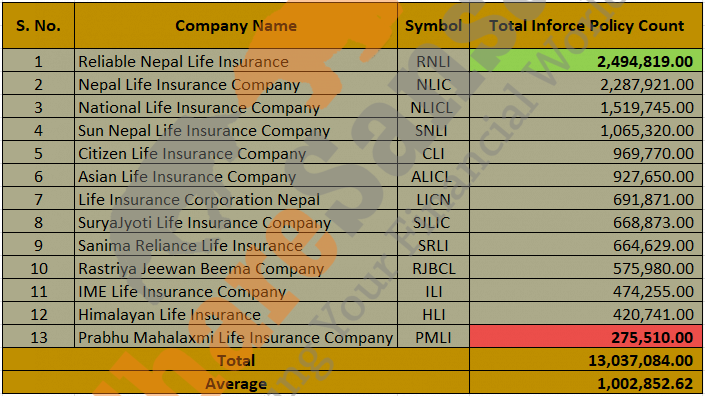Click the red cell showing 275,510.00
The width and height of the screenshot is (705, 396).
pos(586,337)
